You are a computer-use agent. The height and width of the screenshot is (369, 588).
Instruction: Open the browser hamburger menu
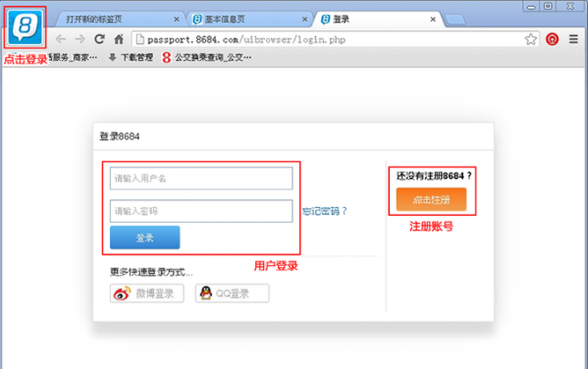(x=573, y=39)
